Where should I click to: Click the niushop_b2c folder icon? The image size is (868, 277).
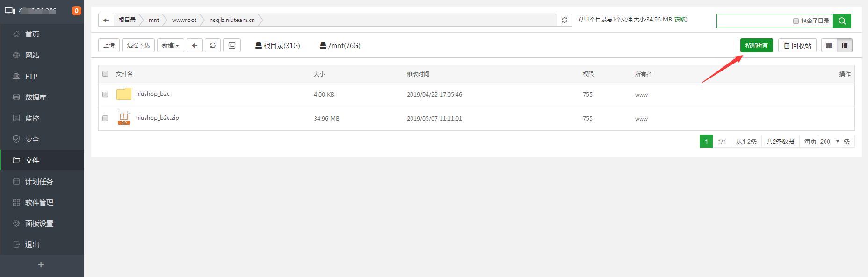point(124,94)
